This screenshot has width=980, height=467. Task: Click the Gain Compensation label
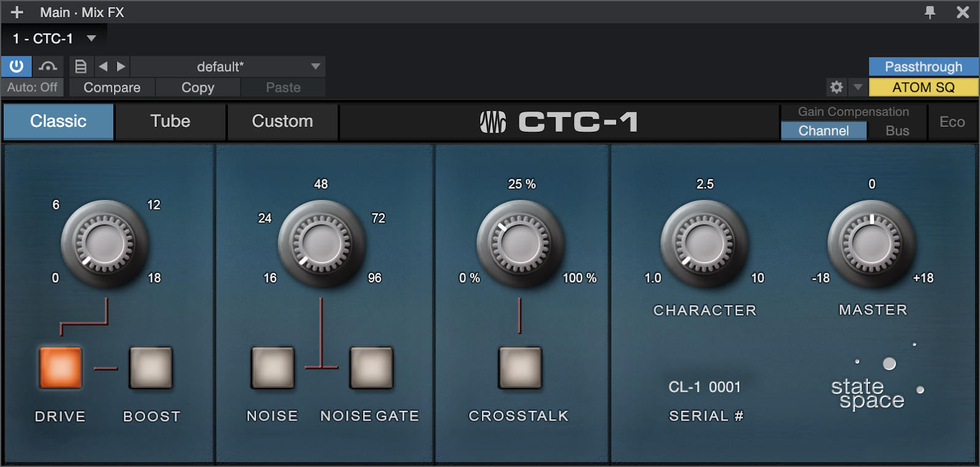853,112
